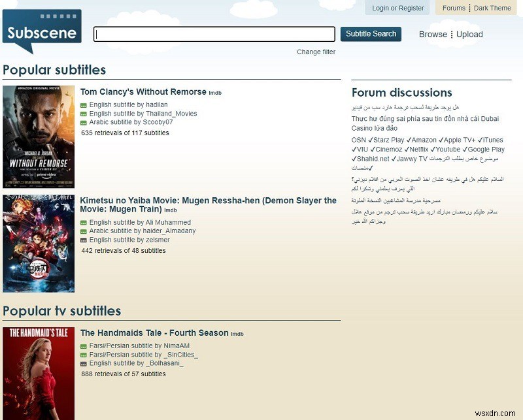Click inside the subtitle search box

pos(212,33)
